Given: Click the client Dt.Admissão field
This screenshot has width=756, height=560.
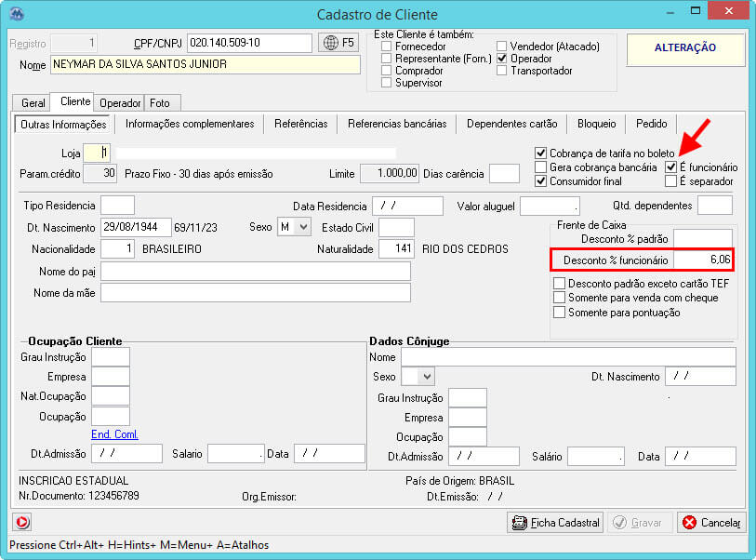Looking at the screenshot, I should tap(126, 453).
